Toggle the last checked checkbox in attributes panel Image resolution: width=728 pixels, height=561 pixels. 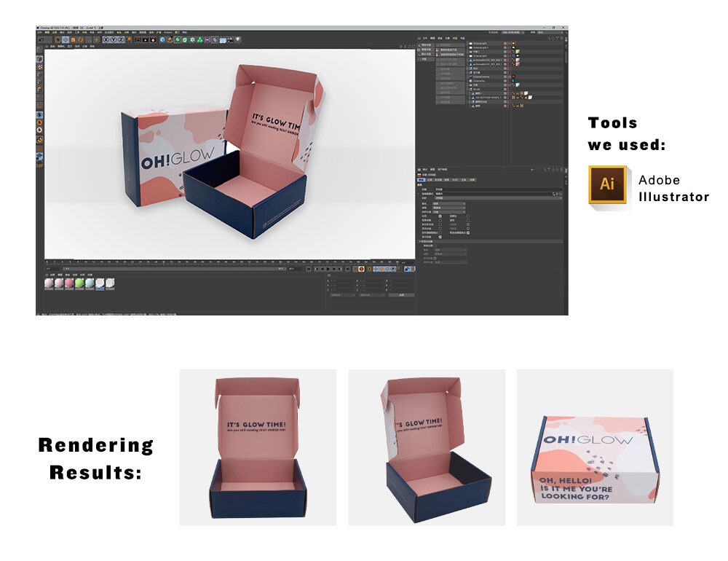click(440, 237)
